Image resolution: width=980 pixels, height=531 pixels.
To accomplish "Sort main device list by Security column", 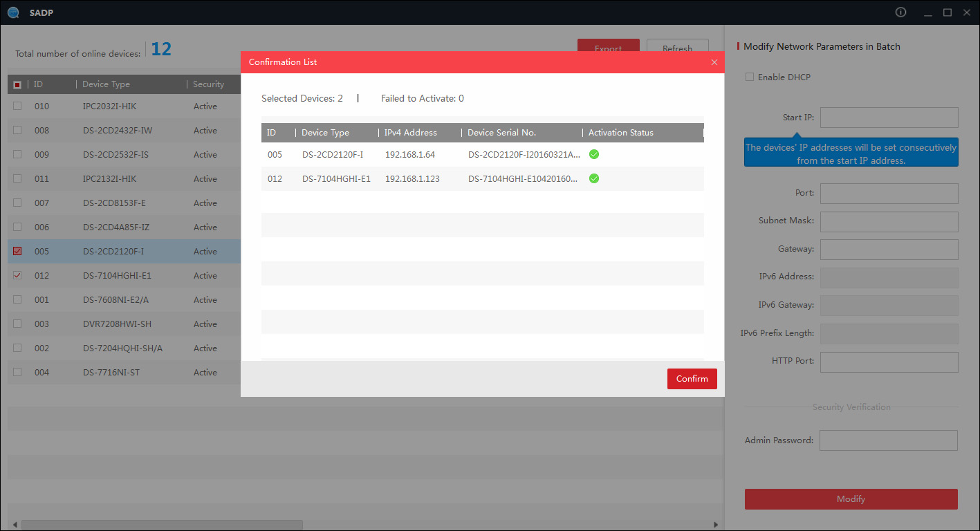I will pyautogui.click(x=208, y=84).
